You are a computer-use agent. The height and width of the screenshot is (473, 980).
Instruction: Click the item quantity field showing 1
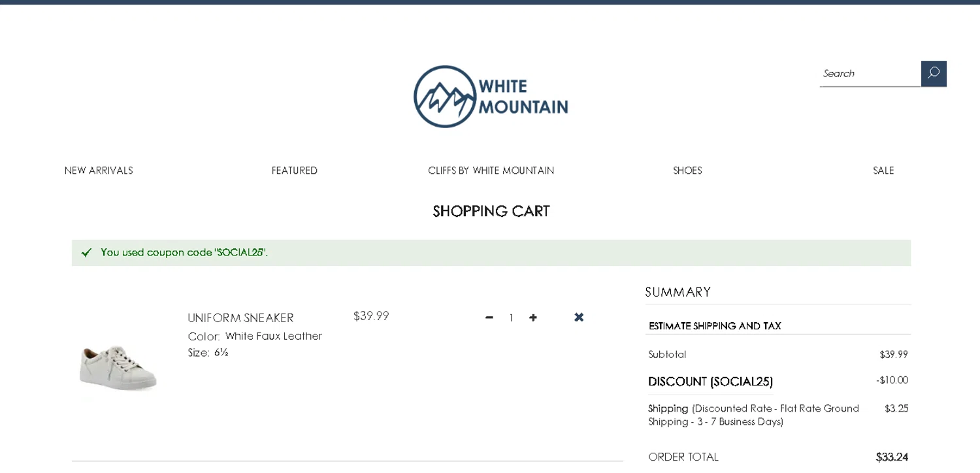click(x=511, y=318)
